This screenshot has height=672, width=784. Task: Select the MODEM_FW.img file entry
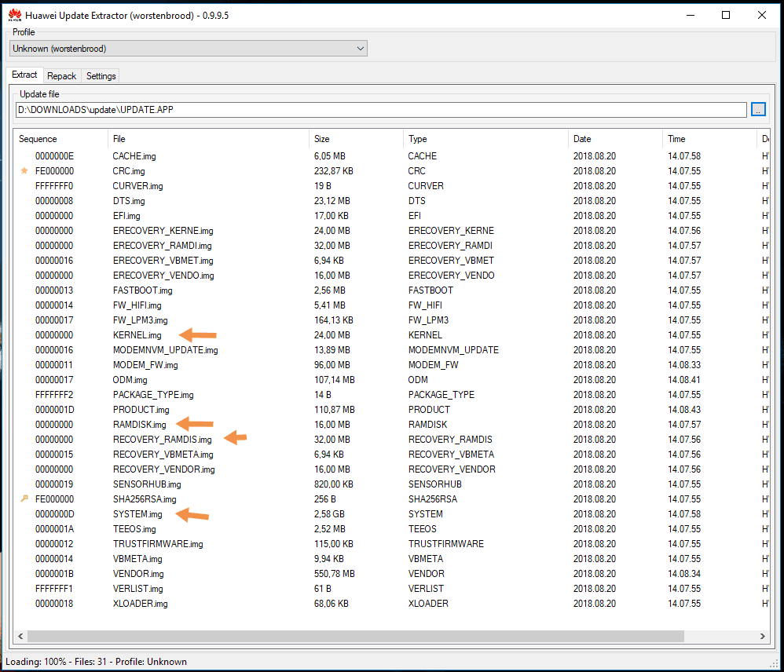[x=145, y=365]
